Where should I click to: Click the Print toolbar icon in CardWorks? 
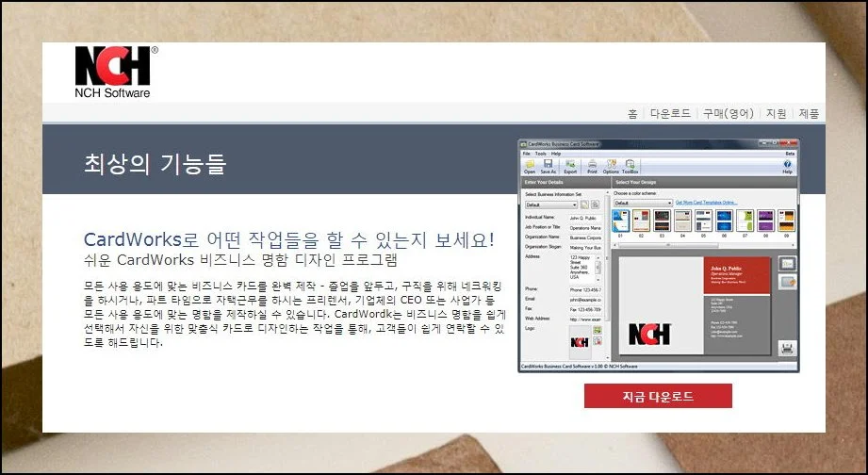pos(592,167)
